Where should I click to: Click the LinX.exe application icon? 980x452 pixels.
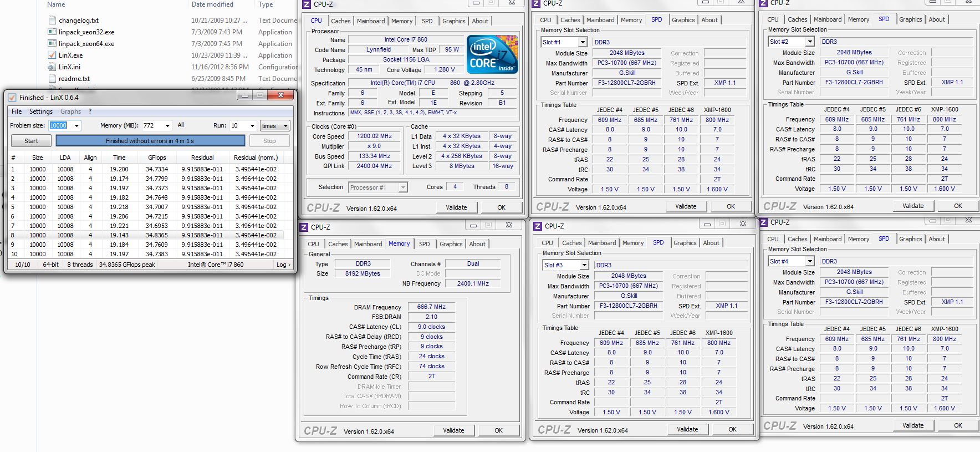coord(52,55)
